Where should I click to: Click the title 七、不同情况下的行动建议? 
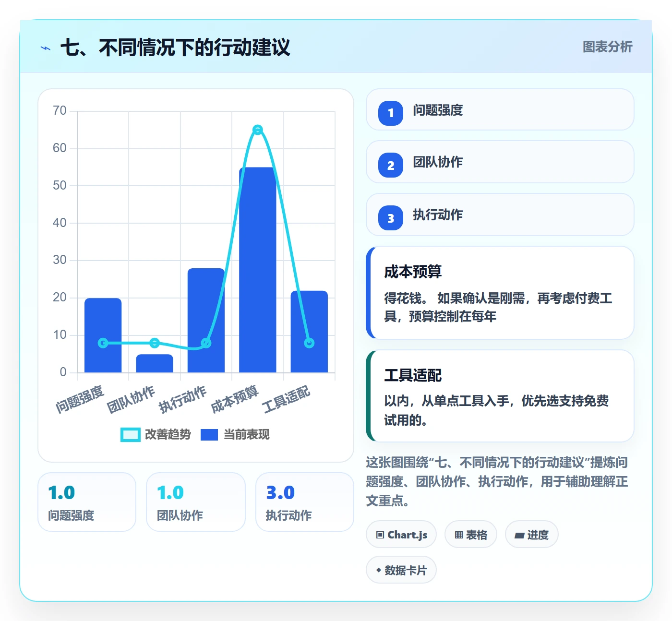pyautogui.click(x=175, y=48)
